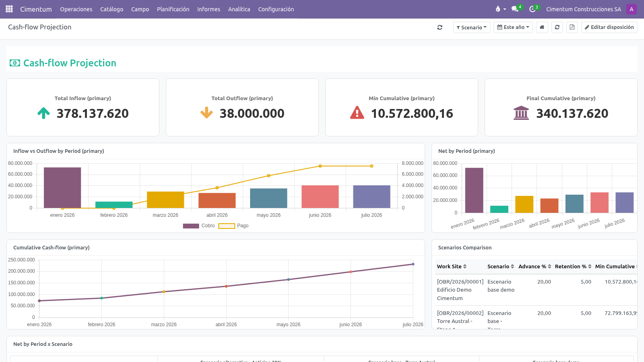Click Min Cumulative value 10.572.800,16
The height and width of the screenshot is (362, 644).
(412, 113)
